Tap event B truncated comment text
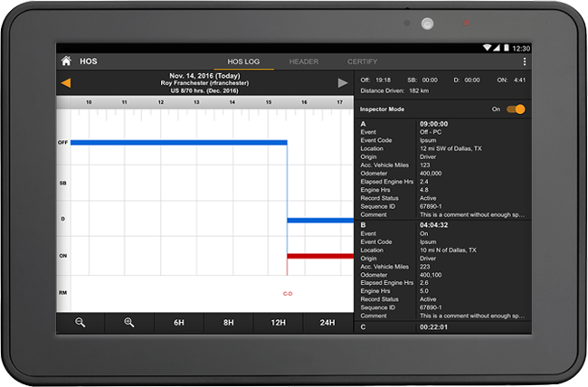This screenshot has height=387, width=588. click(x=472, y=316)
